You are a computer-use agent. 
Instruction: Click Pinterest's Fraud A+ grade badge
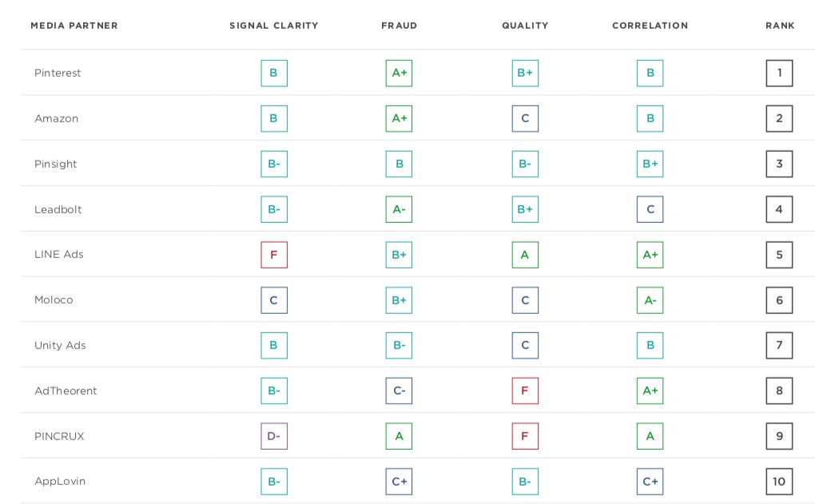[400, 73]
